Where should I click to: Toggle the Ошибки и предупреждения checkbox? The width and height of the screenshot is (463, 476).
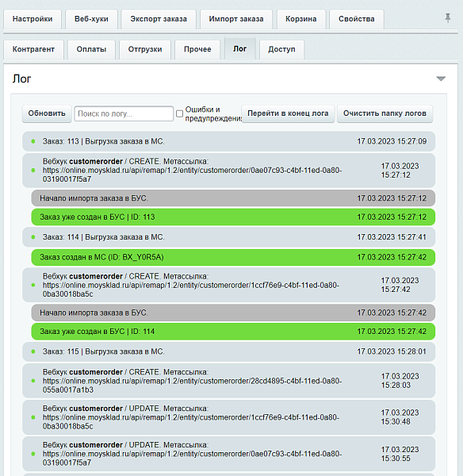click(180, 113)
